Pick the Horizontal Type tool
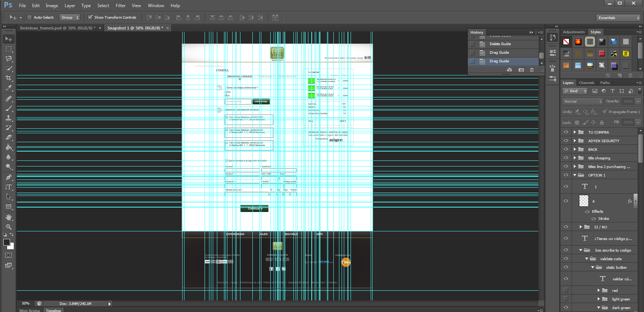Image resolution: width=644 pixels, height=312 pixels. point(9,187)
